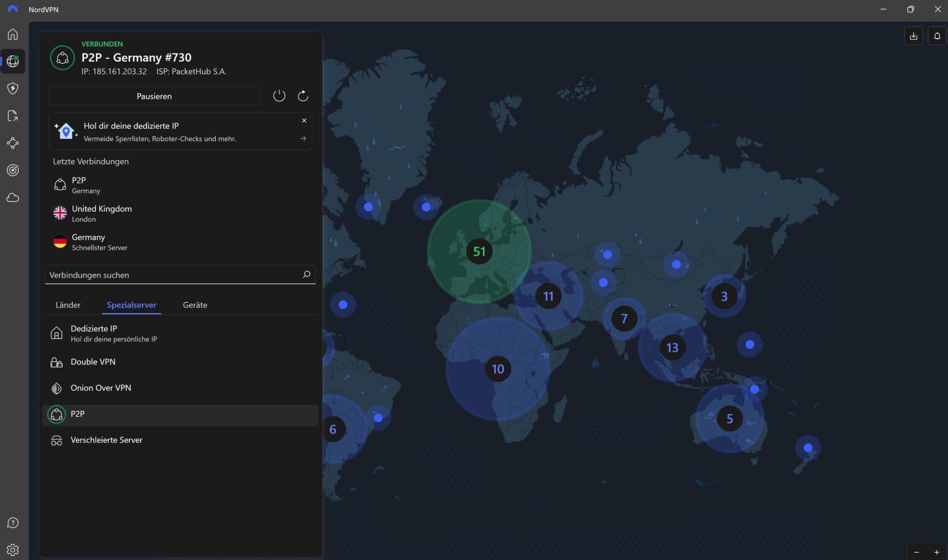Reconnect using the refresh icon
Image resolution: width=948 pixels, height=560 pixels.
click(303, 96)
